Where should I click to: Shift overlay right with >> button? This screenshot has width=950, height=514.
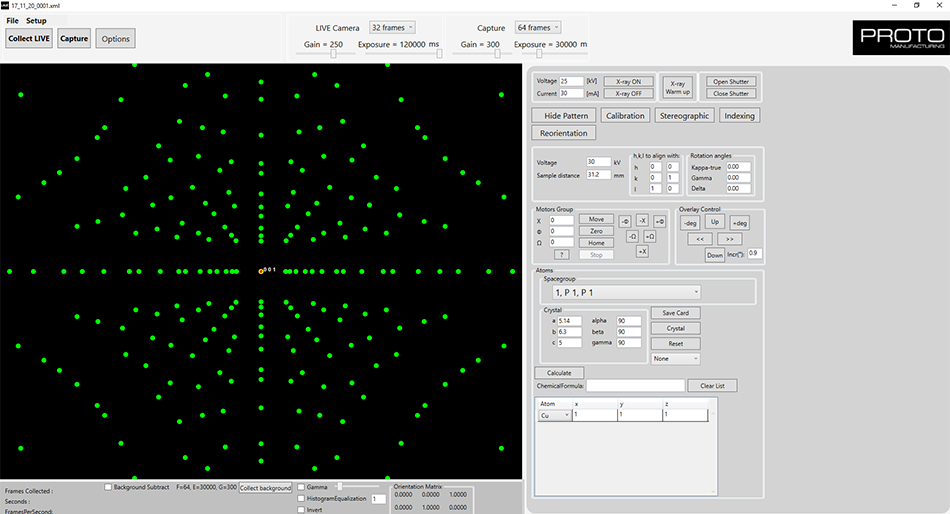click(x=729, y=239)
